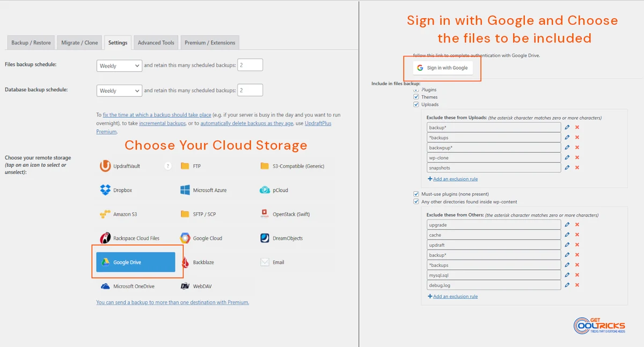Add an exclusion rule under Others
This screenshot has height=347, width=644.
(452, 296)
